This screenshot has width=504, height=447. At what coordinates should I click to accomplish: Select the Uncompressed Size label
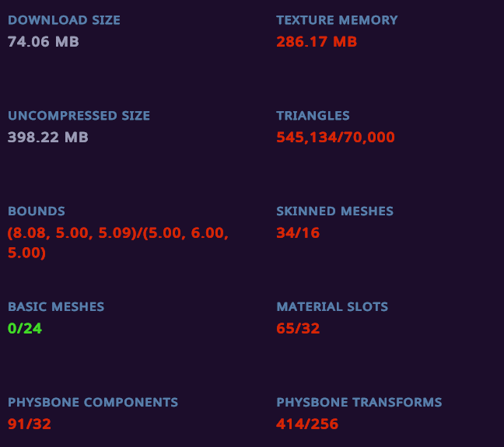click(79, 116)
